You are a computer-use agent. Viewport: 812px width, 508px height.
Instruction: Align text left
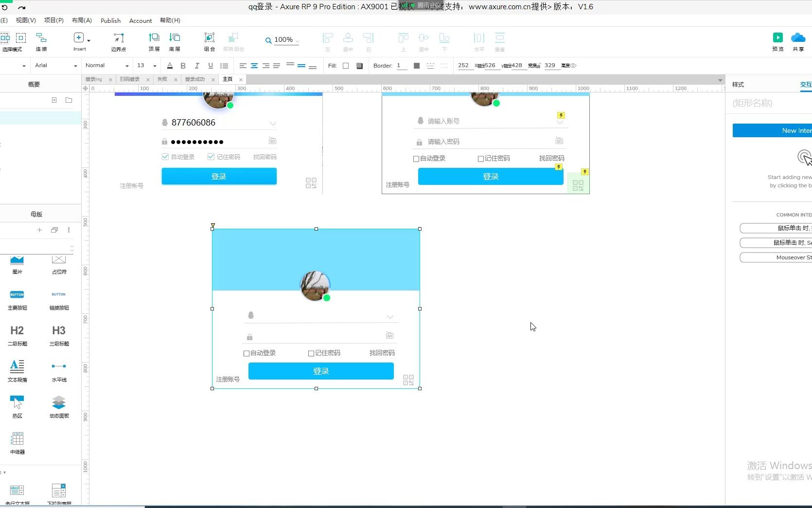(x=243, y=66)
